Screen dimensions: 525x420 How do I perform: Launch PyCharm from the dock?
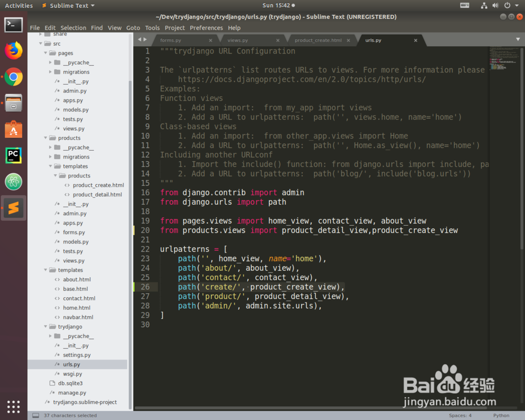(x=14, y=155)
